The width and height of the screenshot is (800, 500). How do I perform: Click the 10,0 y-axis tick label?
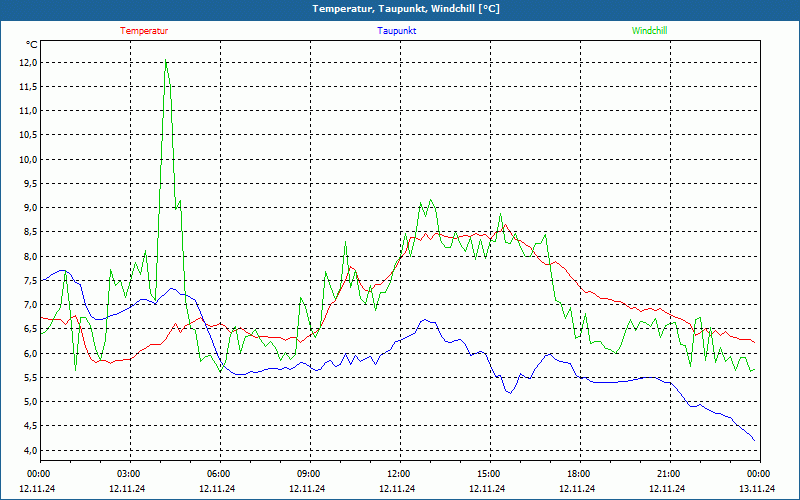(28, 160)
